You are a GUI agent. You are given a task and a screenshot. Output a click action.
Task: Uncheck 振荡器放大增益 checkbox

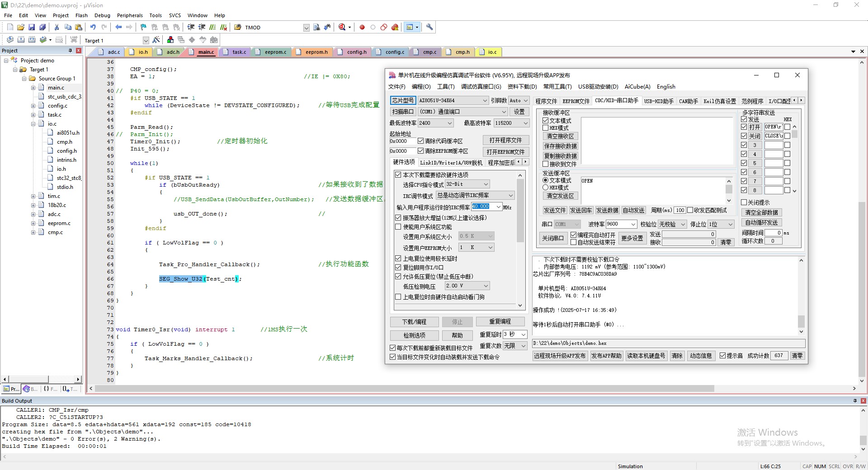[x=398, y=218]
